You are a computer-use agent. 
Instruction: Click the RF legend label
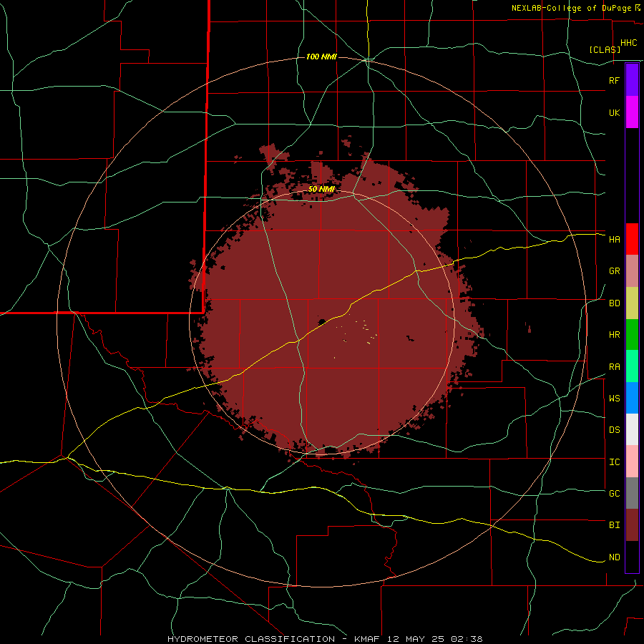coord(614,80)
